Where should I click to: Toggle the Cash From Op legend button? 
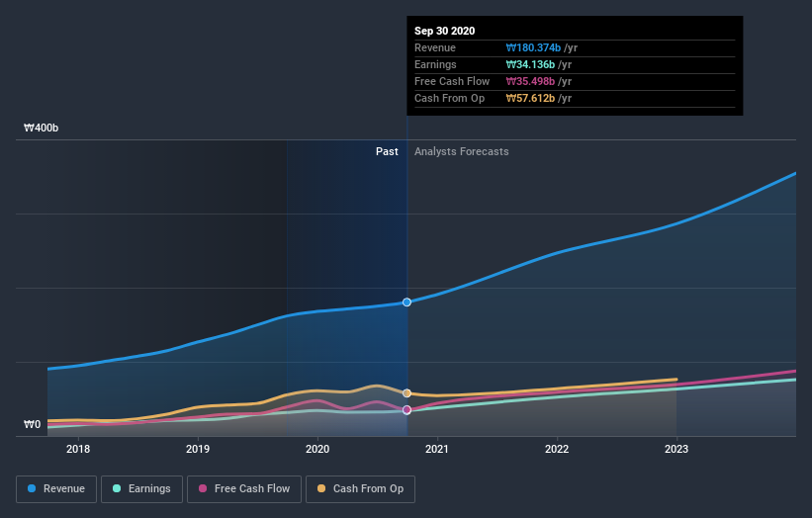click(360, 489)
